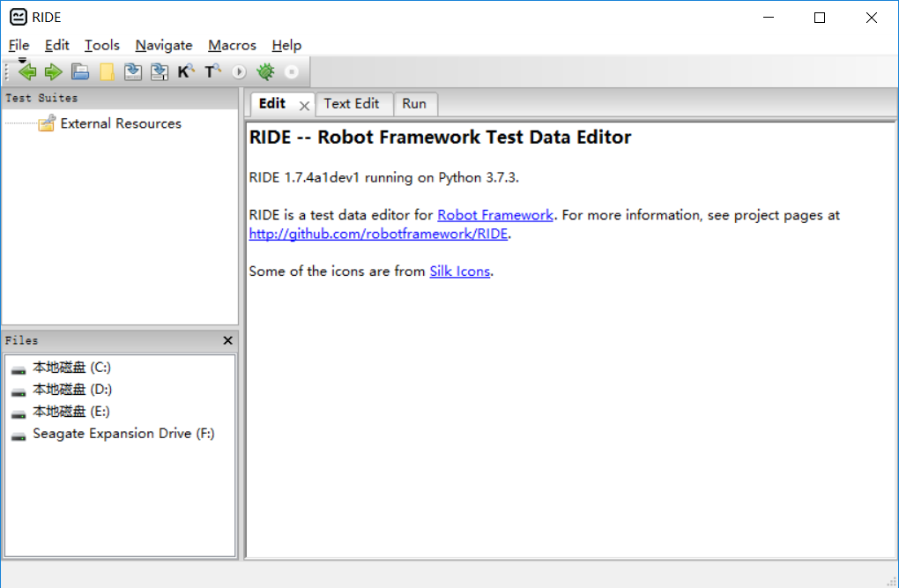This screenshot has height=588, width=899.
Task: Open the Tools menu
Action: click(102, 45)
